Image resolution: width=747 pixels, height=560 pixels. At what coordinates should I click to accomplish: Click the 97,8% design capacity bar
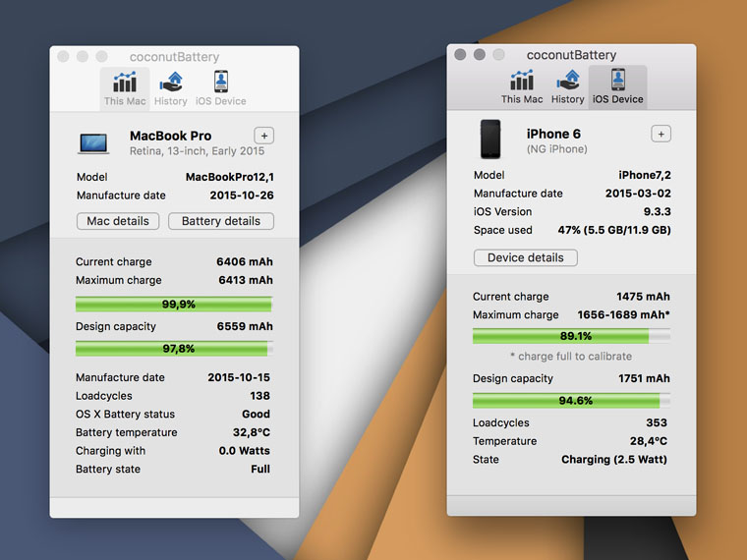[174, 349]
